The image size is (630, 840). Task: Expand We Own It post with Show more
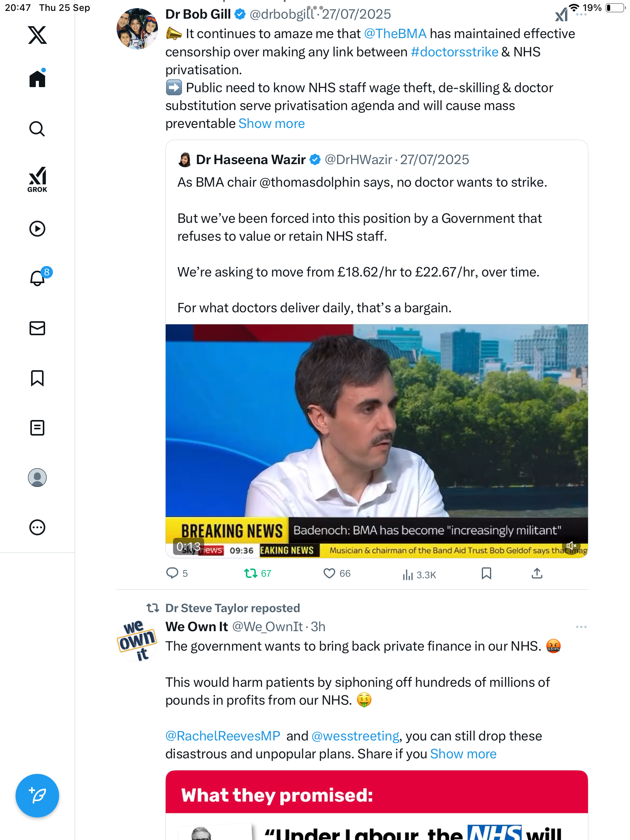click(463, 754)
